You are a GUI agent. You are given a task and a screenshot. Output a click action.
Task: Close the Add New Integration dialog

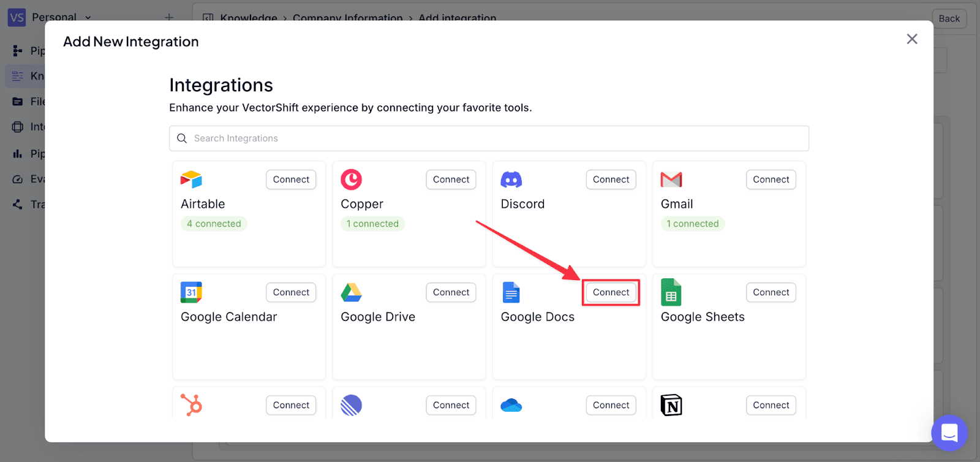912,39
